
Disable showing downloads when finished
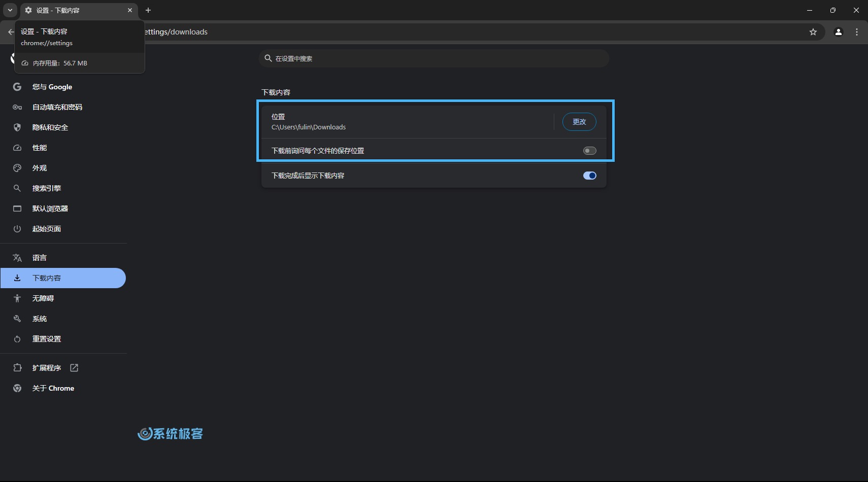589,176
